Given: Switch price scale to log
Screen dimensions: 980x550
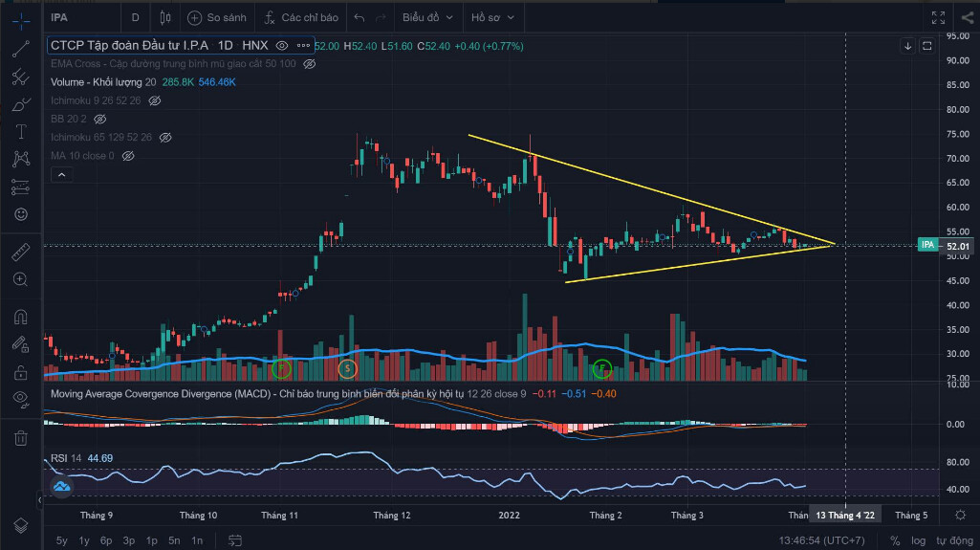Looking at the screenshot, I should point(920,540).
